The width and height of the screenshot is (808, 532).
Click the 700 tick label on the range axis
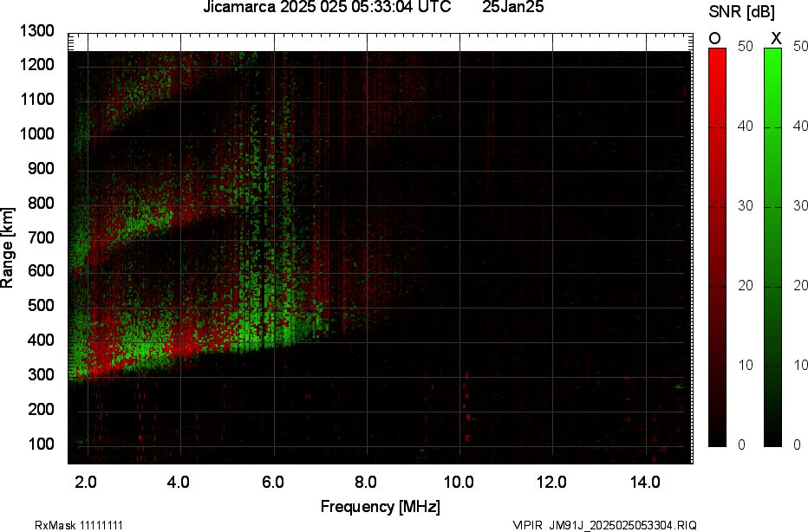[41, 237]
